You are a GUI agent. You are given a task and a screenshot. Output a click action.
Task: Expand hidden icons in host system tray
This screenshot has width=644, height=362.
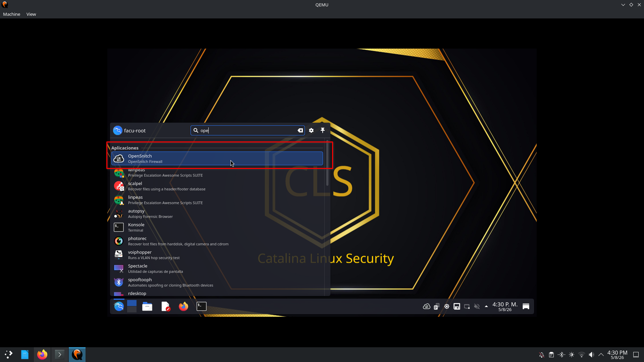tap(601, 355)
